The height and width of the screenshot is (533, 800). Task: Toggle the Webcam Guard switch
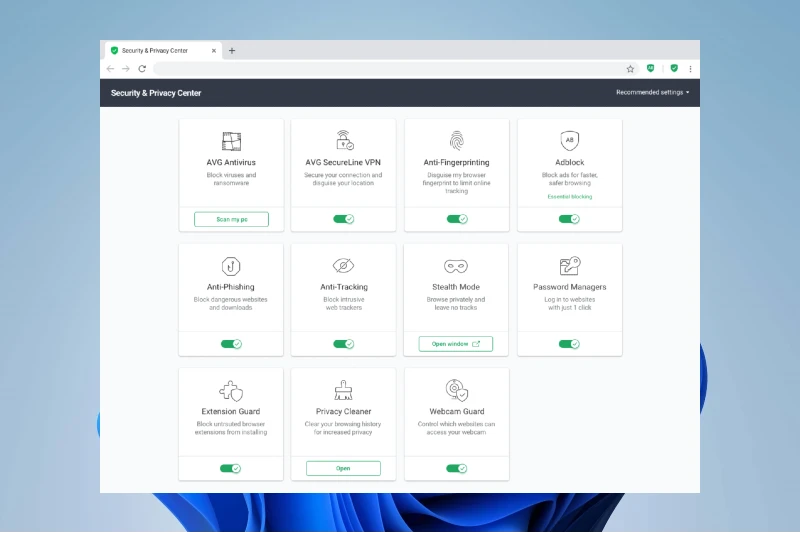coord(457,468)
